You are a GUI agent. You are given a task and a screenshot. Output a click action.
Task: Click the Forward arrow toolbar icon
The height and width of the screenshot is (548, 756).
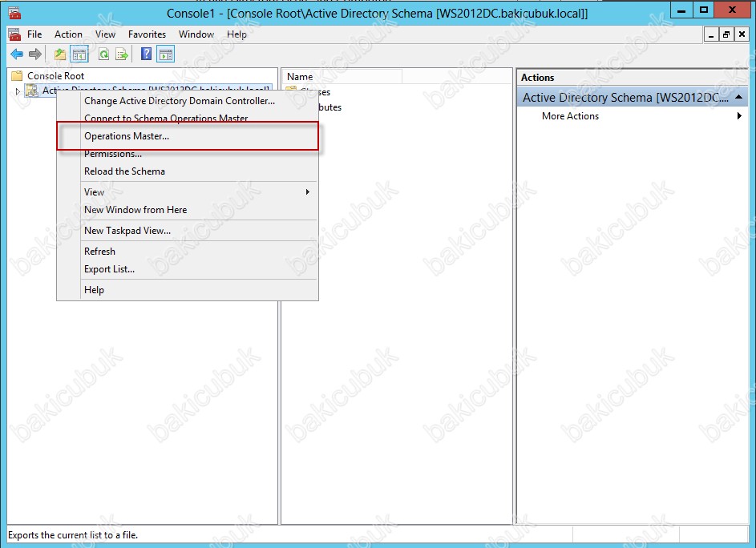tap(34, 54)
